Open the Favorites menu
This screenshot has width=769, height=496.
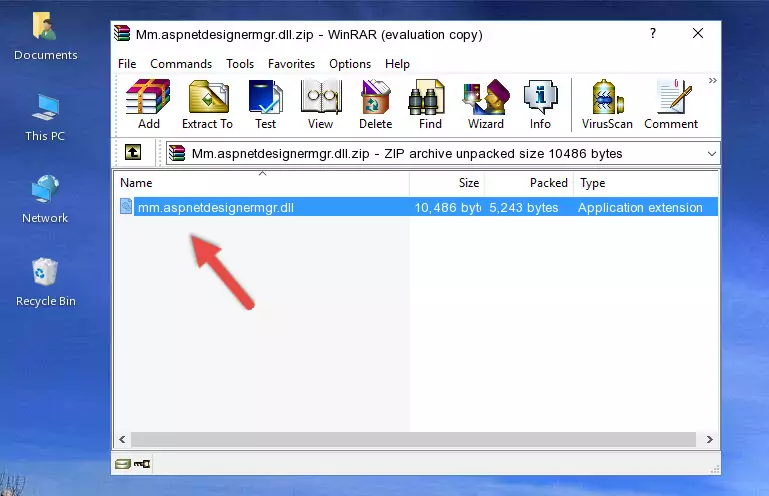pyautogui.click(x=291, y=64)
